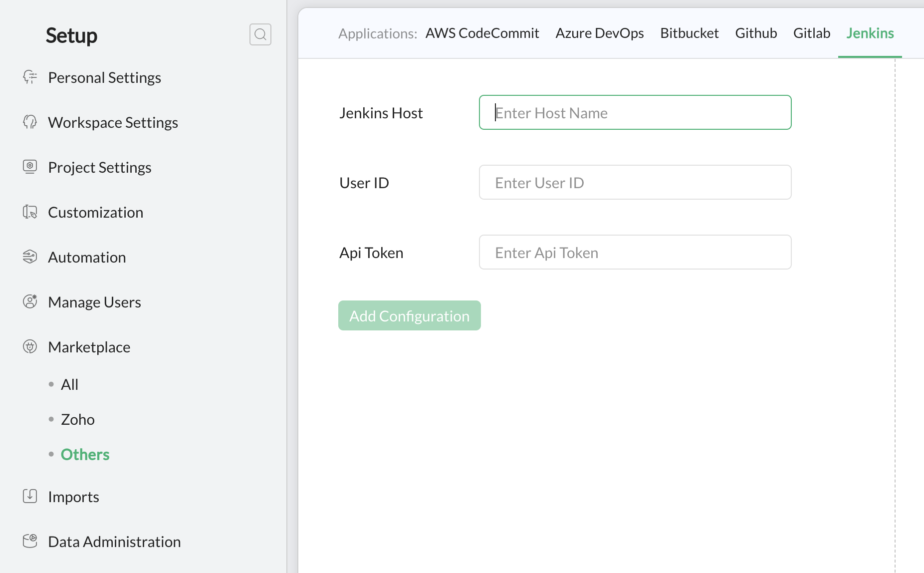This screenshot has height=573, width=924.
Task: Open Data Administration
Action: point(114,542)
